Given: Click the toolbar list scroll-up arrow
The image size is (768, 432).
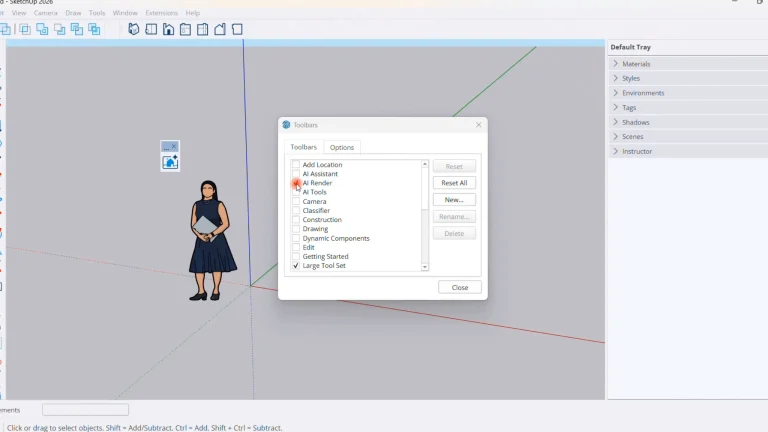Looking at the screenshot, I should [x=425, y=164].
